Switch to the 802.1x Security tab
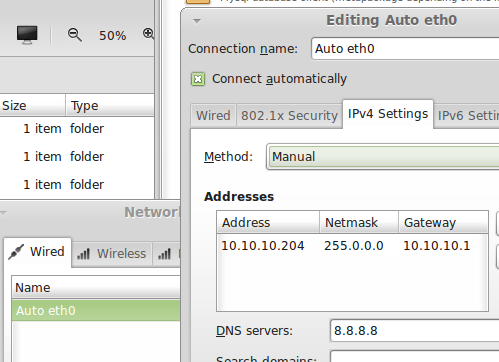Viewport: 499px width, 362px height. tap(289, 116)
